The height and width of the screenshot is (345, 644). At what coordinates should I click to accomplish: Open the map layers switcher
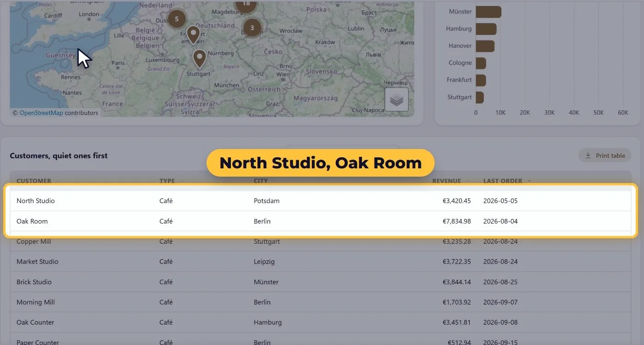[397, 99]
